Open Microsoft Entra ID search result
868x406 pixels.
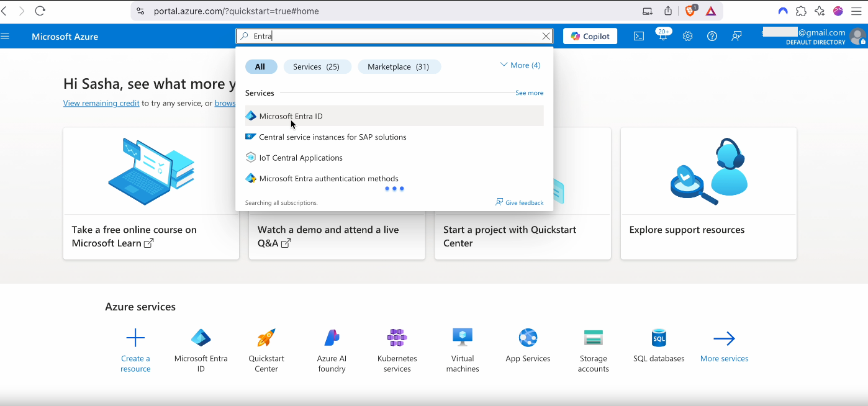(x=394, y=116)
